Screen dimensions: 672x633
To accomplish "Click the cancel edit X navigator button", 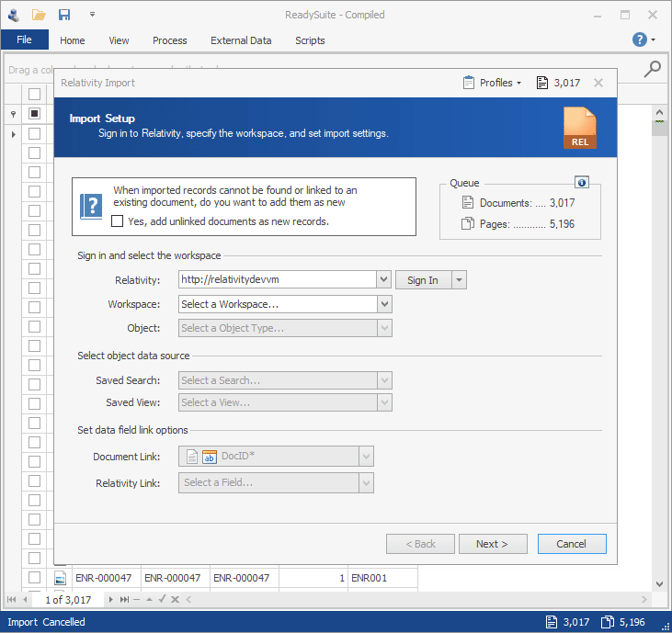I will pyautogui.click(x=175, y=599).
